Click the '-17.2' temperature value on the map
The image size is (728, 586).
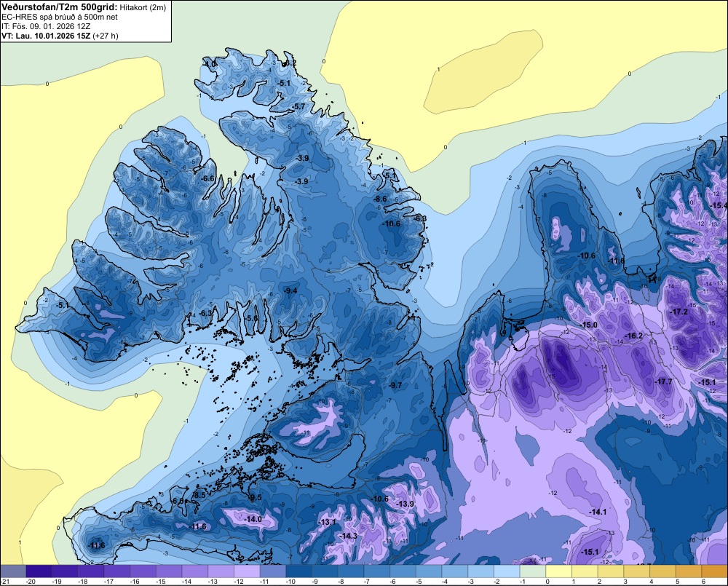tap(678, 312)
